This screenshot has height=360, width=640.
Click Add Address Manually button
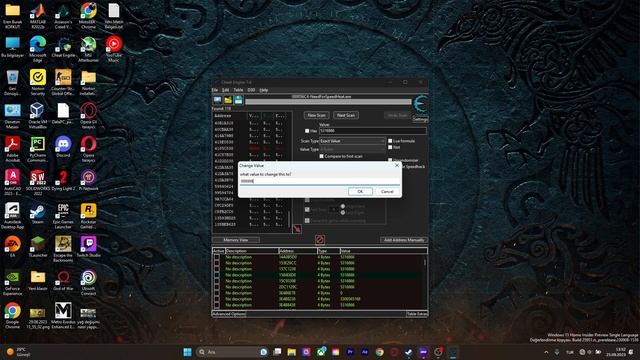(x=404, y=240)
